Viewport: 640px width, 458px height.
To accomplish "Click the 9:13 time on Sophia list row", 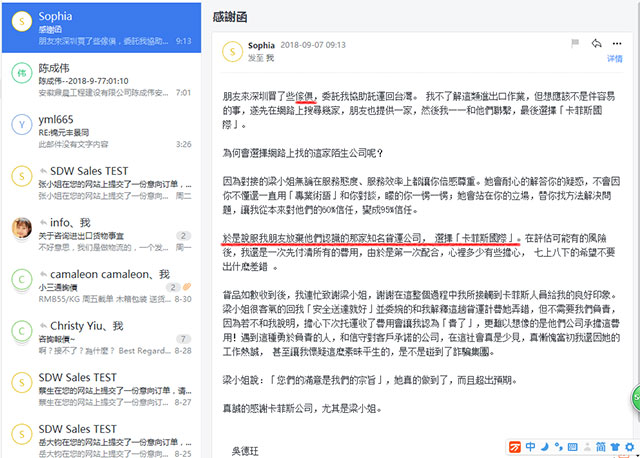I will click(x=184, y=41).
